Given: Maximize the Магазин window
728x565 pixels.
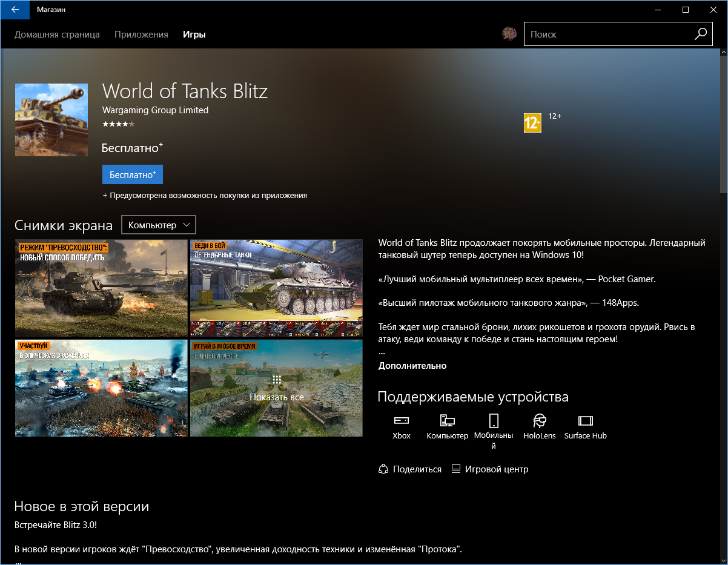Looking at the screenshot, I should [686, 10].
